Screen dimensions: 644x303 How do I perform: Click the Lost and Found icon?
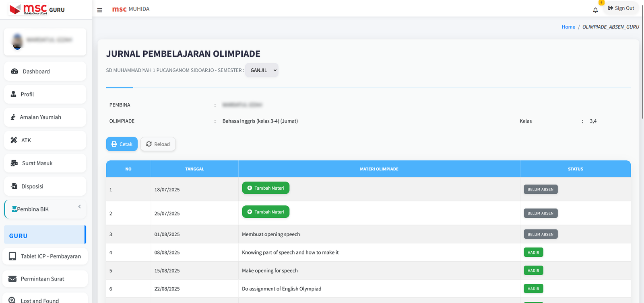tap(12, 300)
